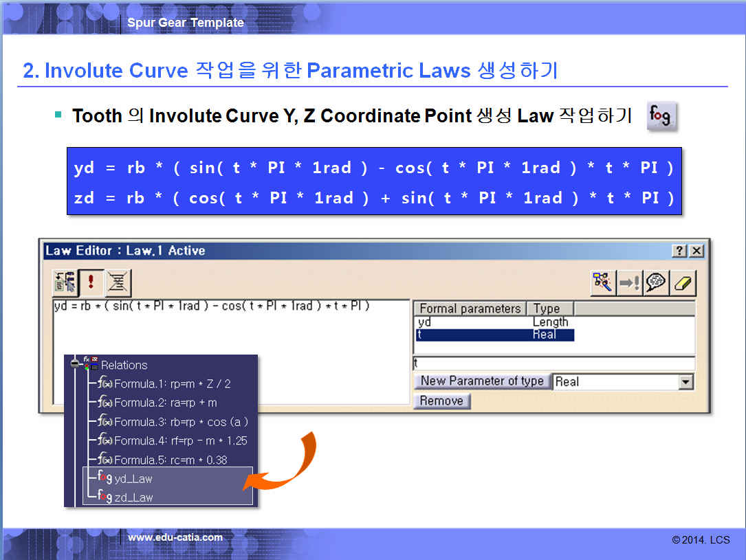
Task: Click the wizard wand icon in editor toolbar
Action: (603, 282)
